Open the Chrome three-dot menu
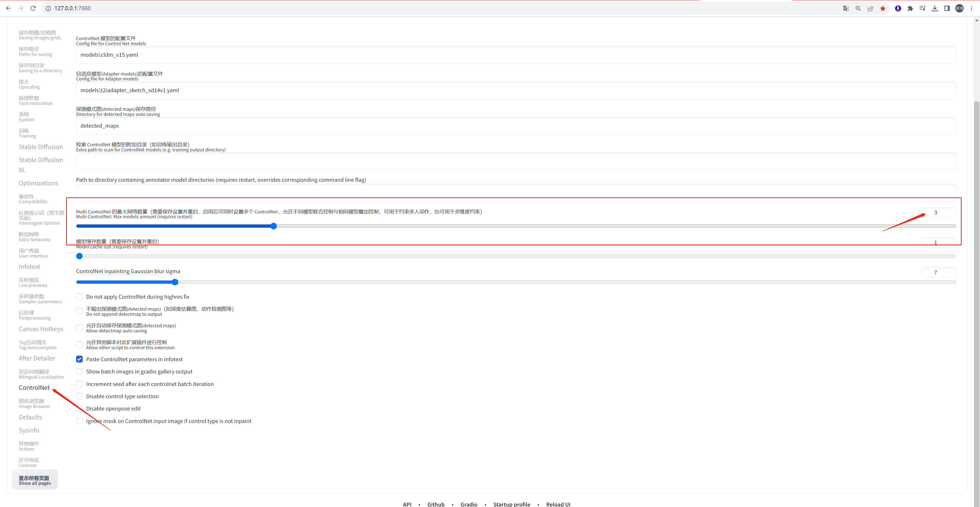The image size is (980, 507). pos(971,8)
